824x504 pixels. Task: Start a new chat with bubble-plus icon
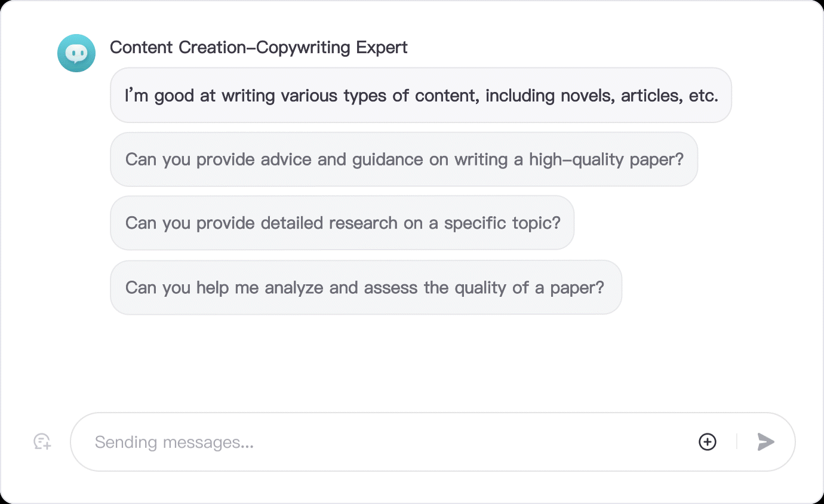(x=42, y=442)
